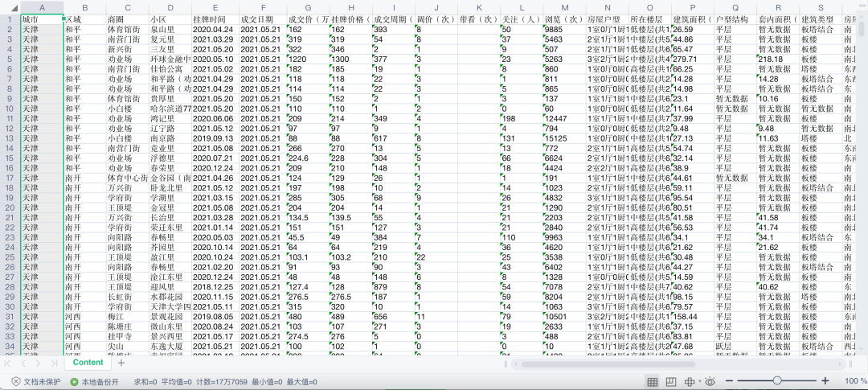Click the 计数=17万7059 status entry
This screenshot has width=868, height=390.
tap(222, 382)
